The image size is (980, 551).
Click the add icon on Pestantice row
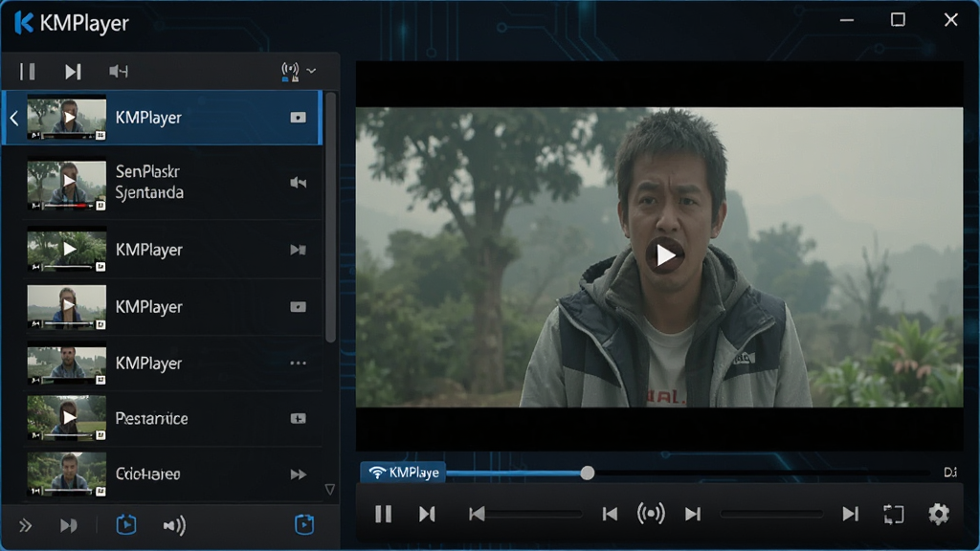pos(299,418)
